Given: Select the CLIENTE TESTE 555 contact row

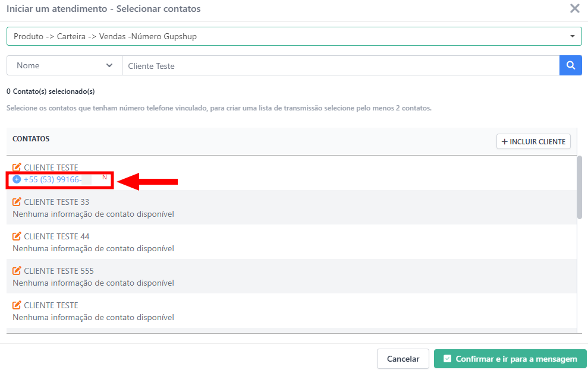Looking at the screenshot, I should tap(291, 276).
